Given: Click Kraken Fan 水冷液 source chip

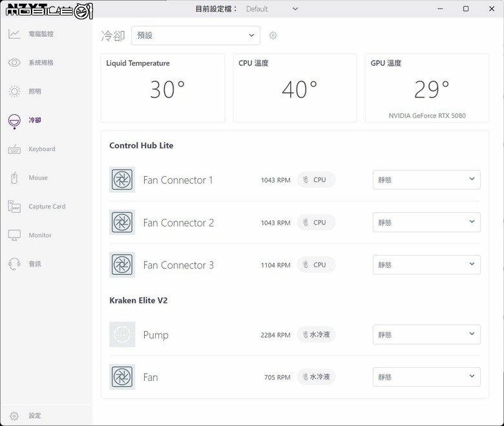Looking at the screenshot, I should [x=316, y=377].
